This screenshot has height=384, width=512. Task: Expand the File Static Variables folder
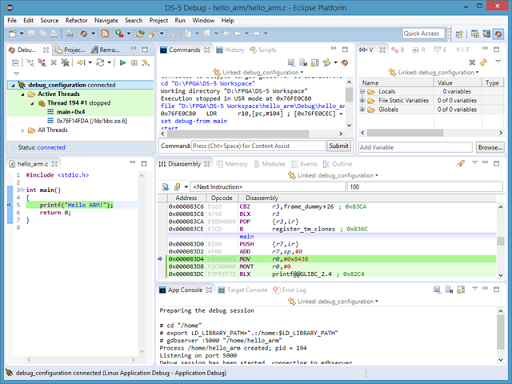point(362,101)
